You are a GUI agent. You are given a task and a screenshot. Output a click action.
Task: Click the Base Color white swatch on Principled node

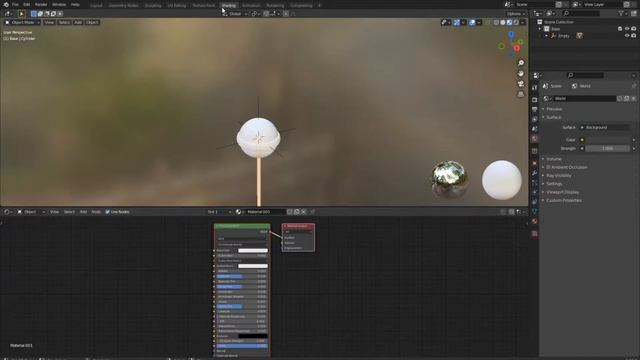[253, 251]
